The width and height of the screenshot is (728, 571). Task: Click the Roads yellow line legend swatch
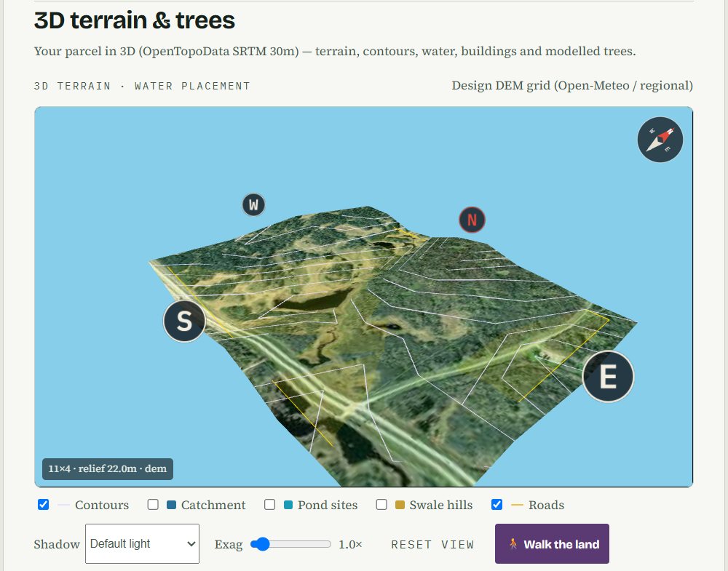pos(517,505)
